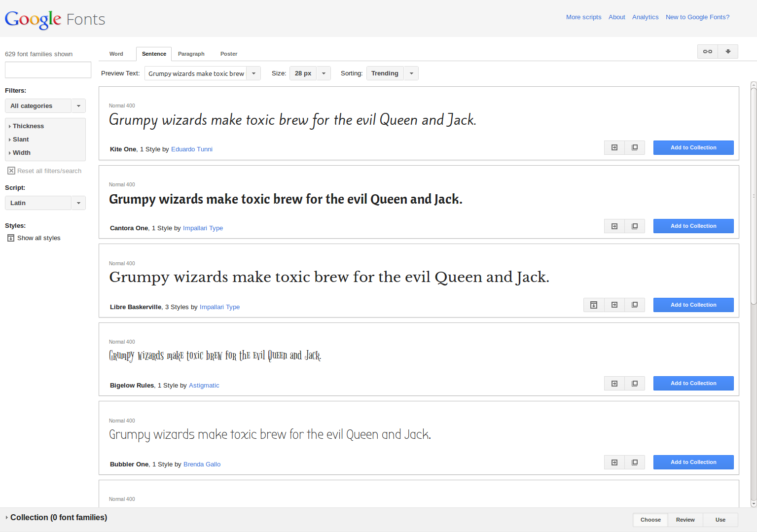Open the Analytics link
The height and width of the screenshot is (532, 757).
point(645,17)
